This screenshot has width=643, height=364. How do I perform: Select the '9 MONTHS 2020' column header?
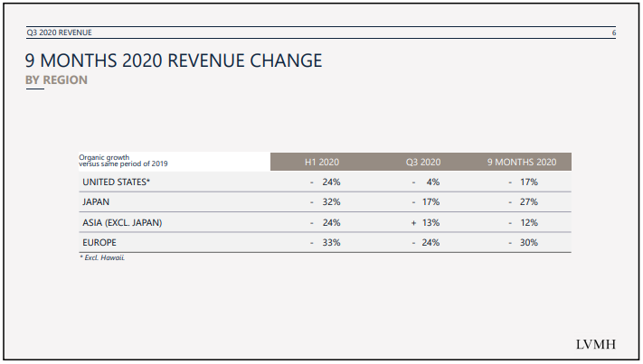pos(522,163)
